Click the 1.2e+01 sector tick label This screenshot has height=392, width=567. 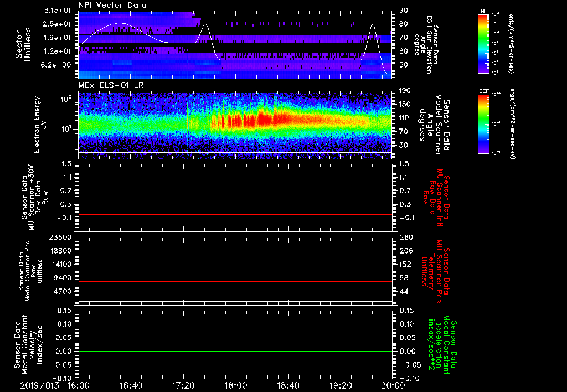[x=58, y=51]
